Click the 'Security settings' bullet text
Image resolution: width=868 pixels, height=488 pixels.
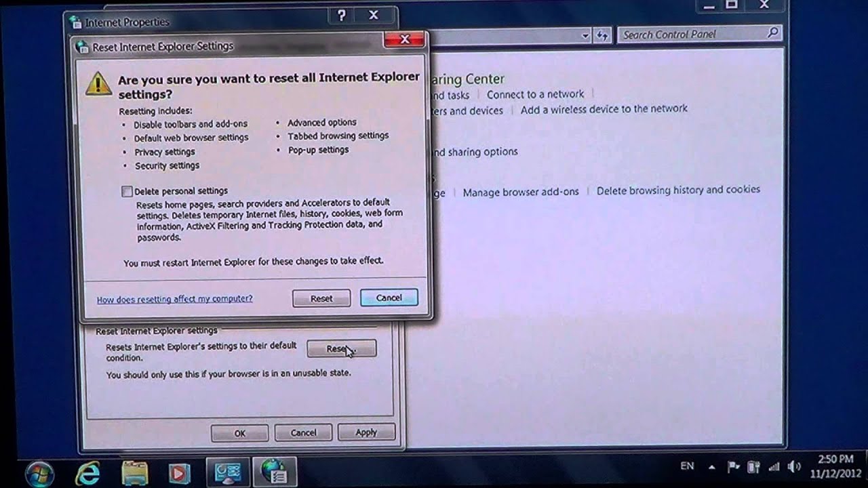tap(167, 165)
